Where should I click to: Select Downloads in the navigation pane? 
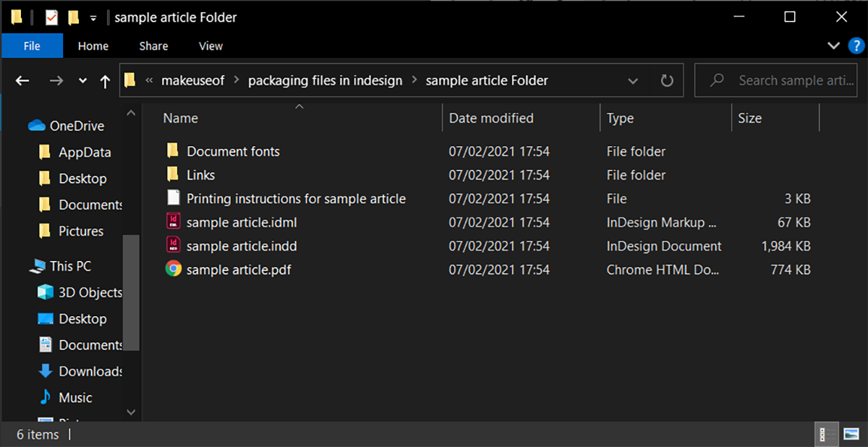pos(90,371)
